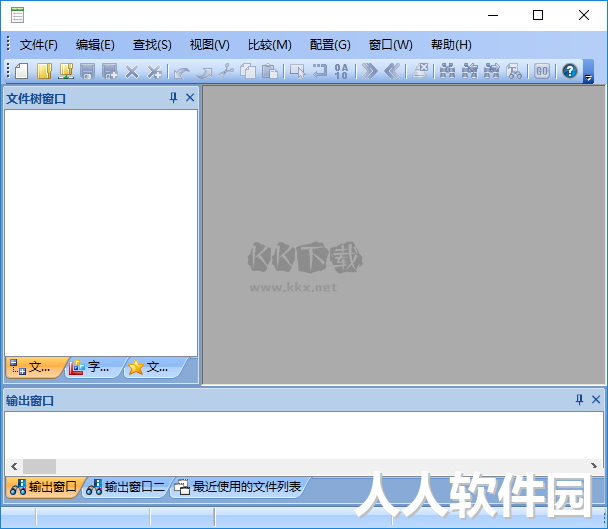Close the 输出窗口 panel
Viewport: 608px width, 529px height.
[596, 399]
